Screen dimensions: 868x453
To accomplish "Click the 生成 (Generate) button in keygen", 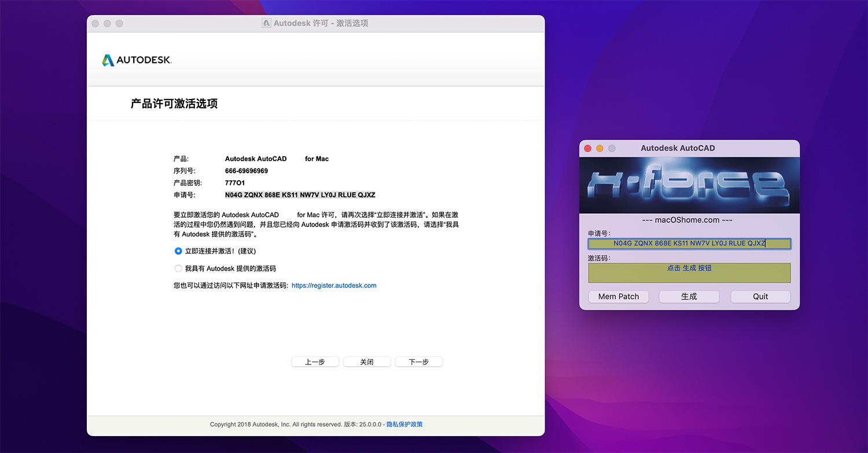I will pos(689,297).
